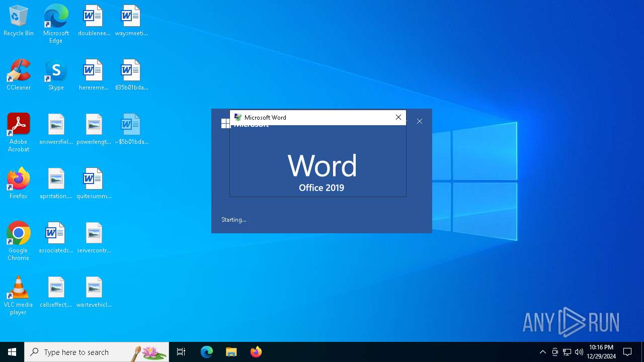644x362 pixels.
Task: Open the clock showing 10:16 PM
Action: (x=601, y=352)
